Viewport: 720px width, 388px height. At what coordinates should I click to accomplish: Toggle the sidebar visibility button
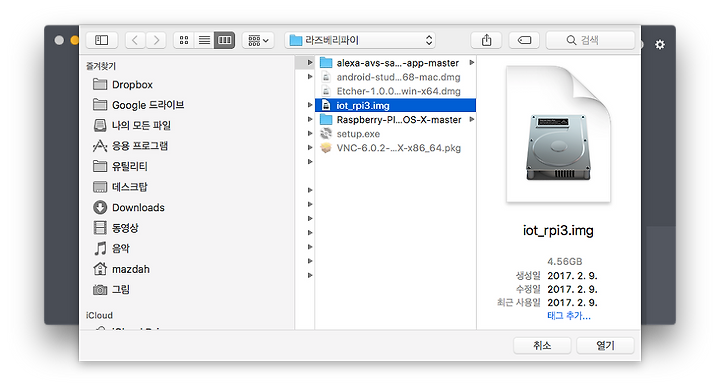(101, 40)
